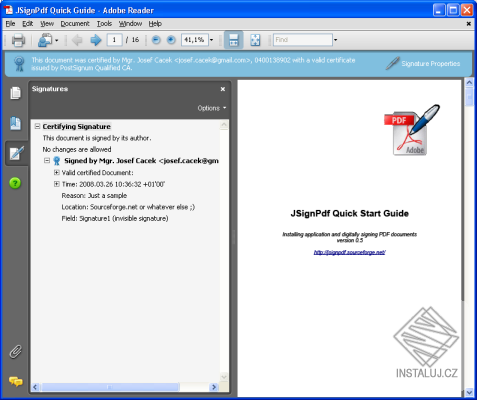Expand the Valid certified Document node
This screenshot has height=400, width=477.
[56, 172]
